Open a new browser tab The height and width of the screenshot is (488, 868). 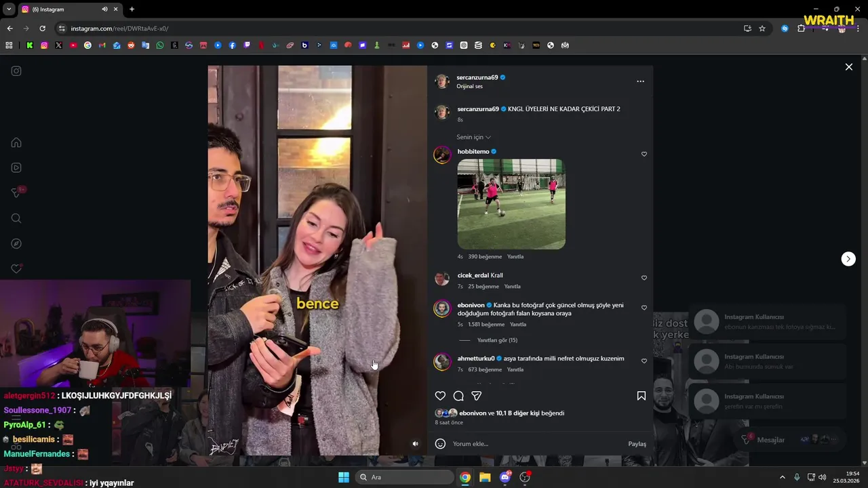(132, 9)
